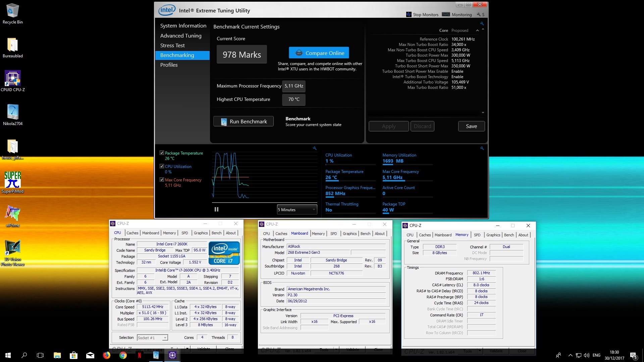Click the Apply button in XTU
Viewport: 644px width, 362px height.
pos(389,126)
